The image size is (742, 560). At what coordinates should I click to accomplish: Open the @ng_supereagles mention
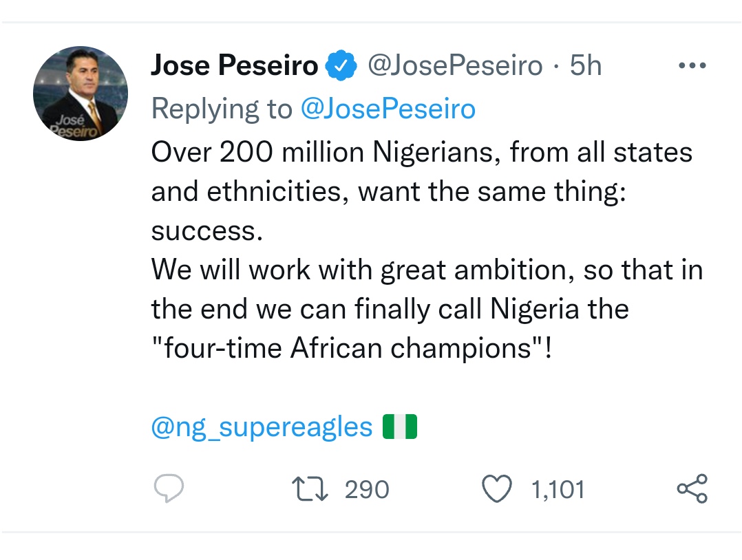click(262, 427)
